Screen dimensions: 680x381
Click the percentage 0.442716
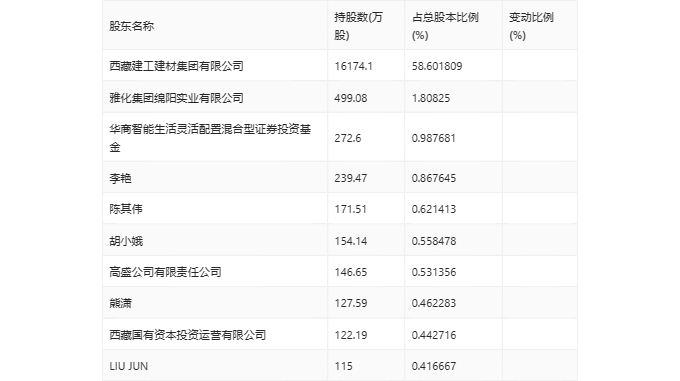click(x=434, y=335)
